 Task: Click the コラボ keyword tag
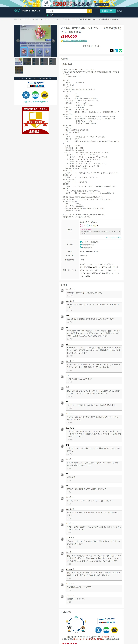click(x=82, y=264)
